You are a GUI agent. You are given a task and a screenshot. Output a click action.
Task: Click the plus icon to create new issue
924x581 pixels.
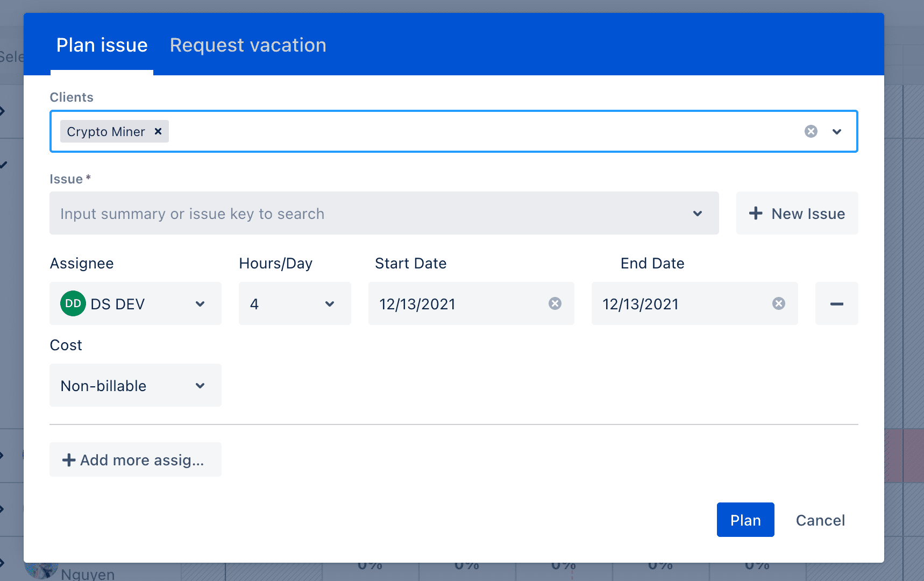click(x=756, y=213)
